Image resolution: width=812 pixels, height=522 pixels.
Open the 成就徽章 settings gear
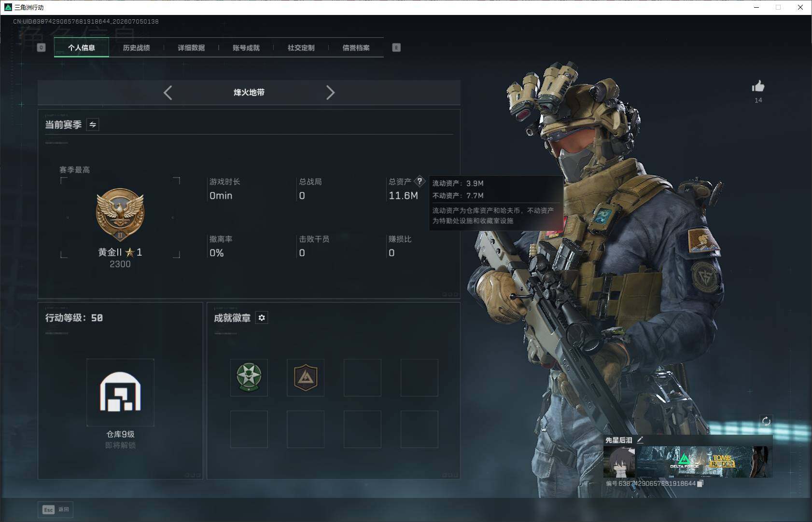click(x=262, y=317)
